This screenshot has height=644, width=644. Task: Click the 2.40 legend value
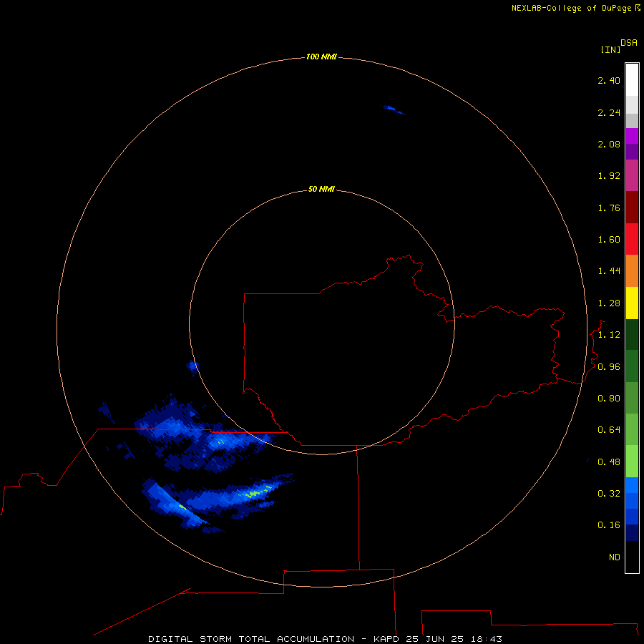609,80
